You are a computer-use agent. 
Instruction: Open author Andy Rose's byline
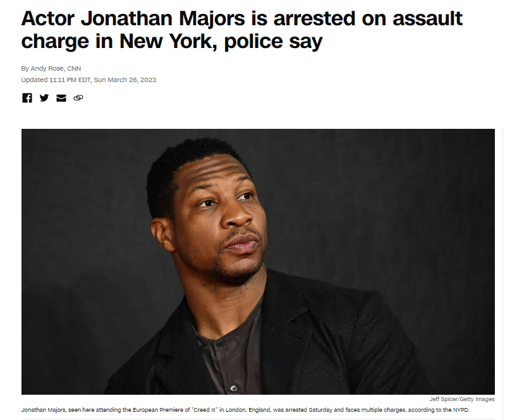(x=47, y=68)
